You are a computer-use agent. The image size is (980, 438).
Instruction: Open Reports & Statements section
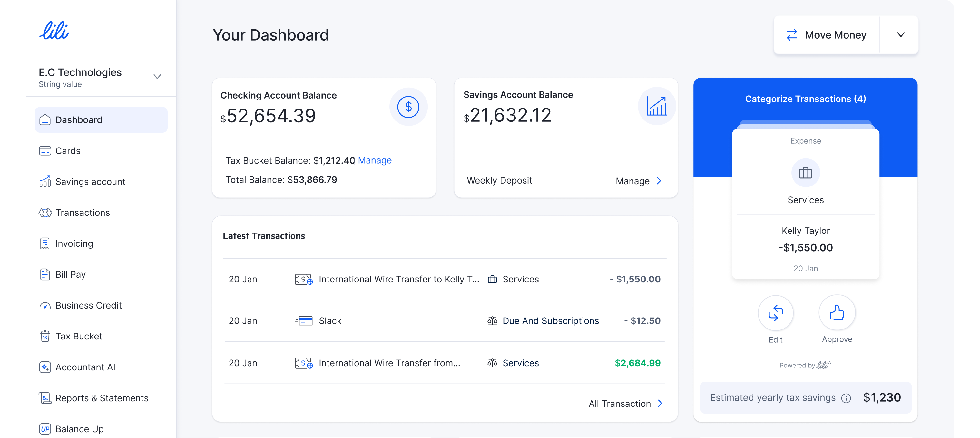pos(102,398)
